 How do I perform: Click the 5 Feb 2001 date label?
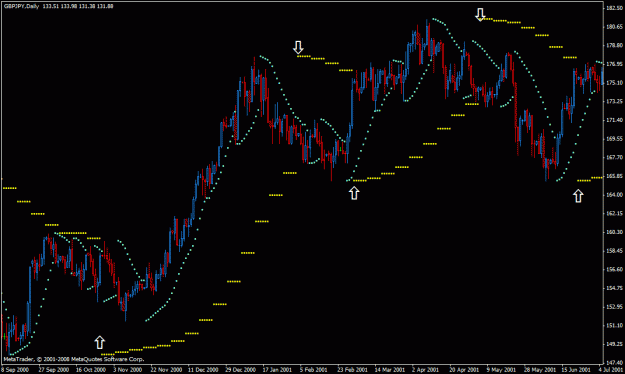pyautogui.click(x=314, y=370)
